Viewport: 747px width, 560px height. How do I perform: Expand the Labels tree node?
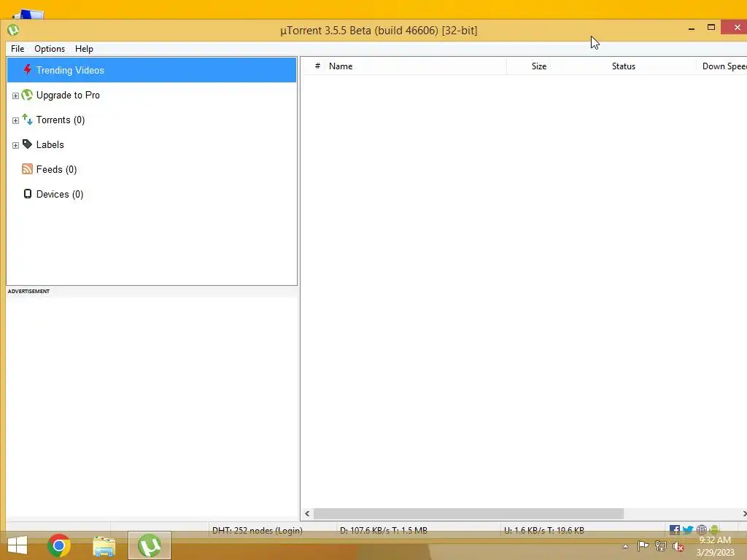[x=15, y=145]
